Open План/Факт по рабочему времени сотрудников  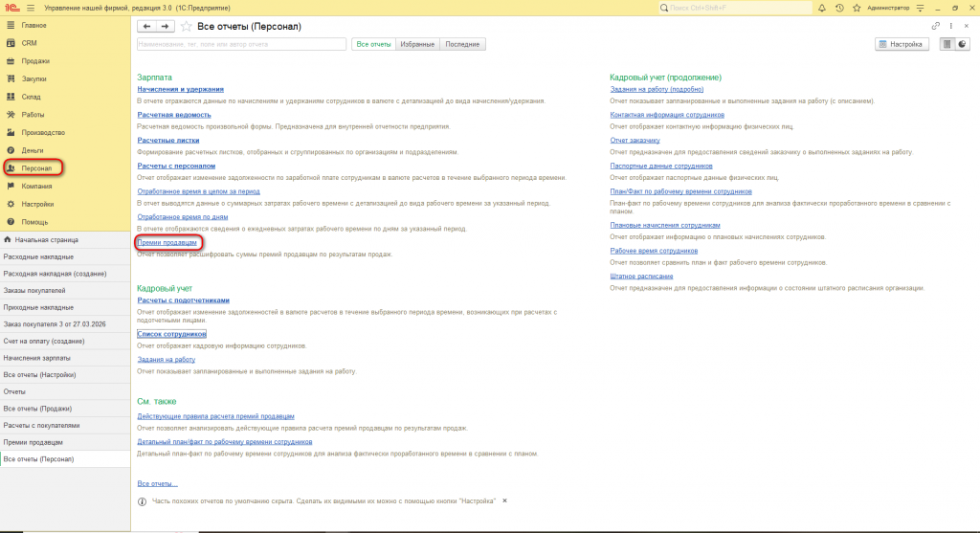tap(680, 191)
